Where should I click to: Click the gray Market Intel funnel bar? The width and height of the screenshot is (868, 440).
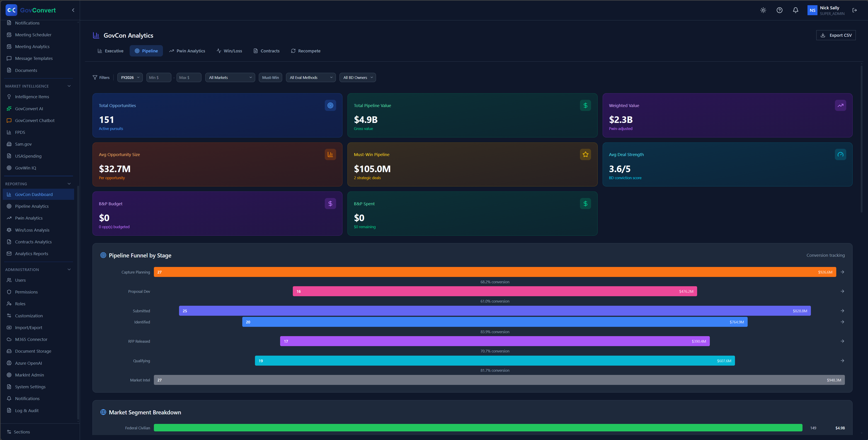point(499,380)
